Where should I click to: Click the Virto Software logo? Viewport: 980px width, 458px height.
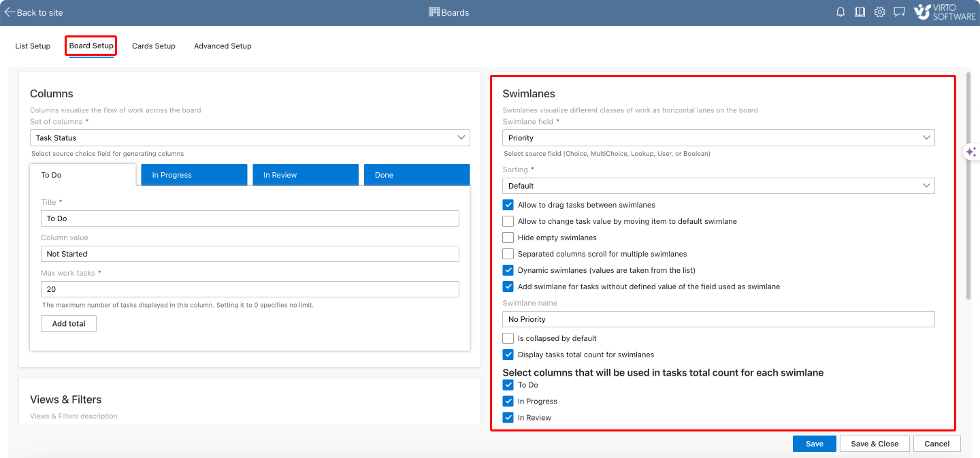[x=945, y=12]
